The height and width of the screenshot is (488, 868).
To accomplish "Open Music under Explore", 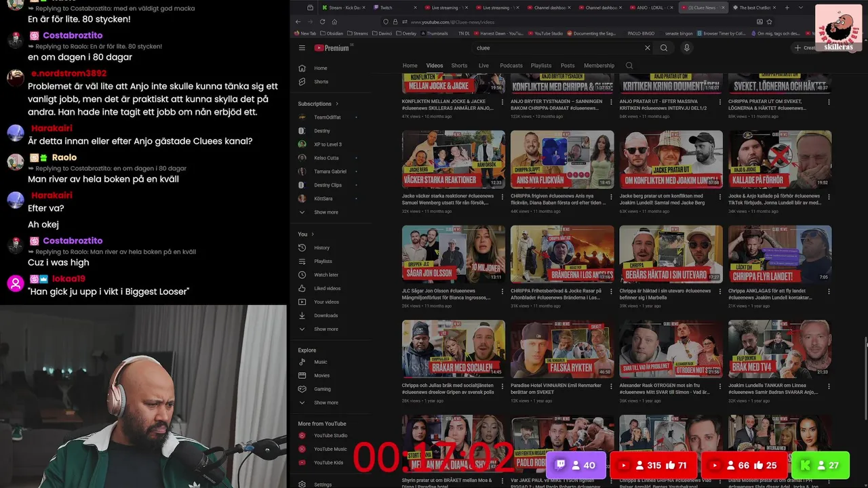I will (320, 362).
